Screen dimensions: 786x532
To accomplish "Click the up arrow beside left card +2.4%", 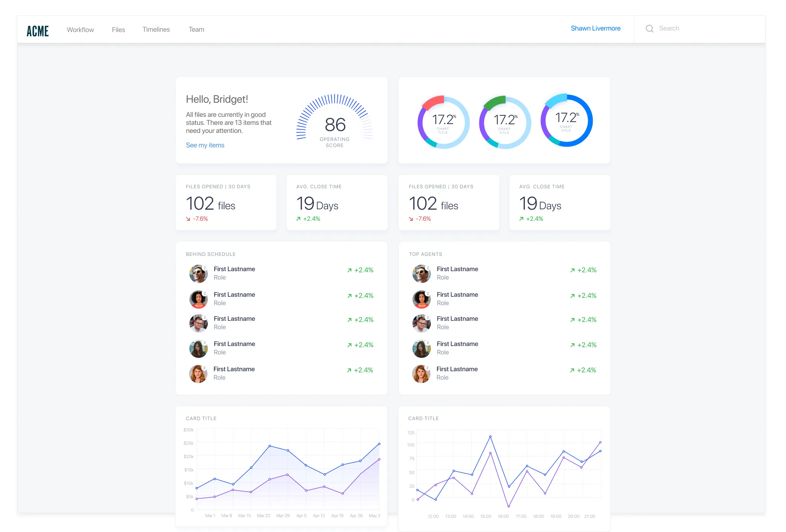I will pyautogui.click(x=298, y=219).
